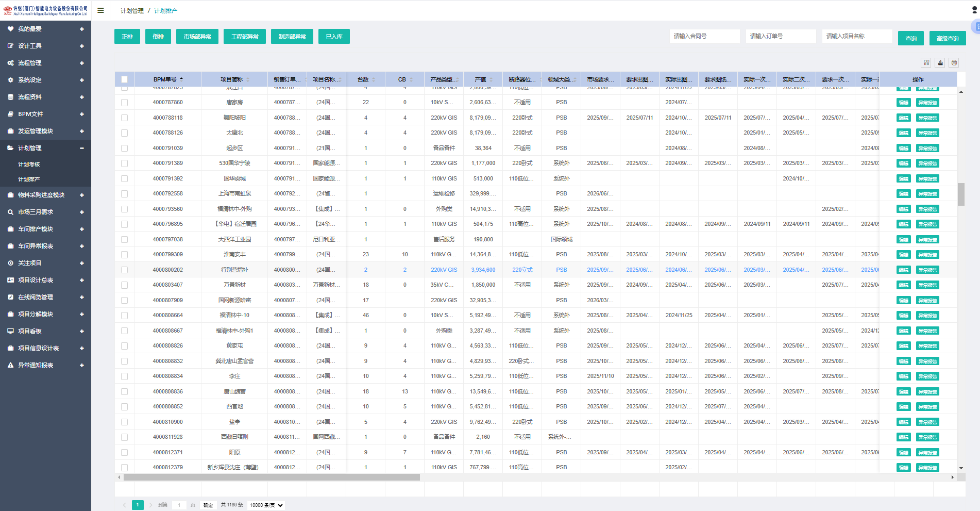
Task: Check the select-all checkbox in table header
Action: (x=124, y=79)
